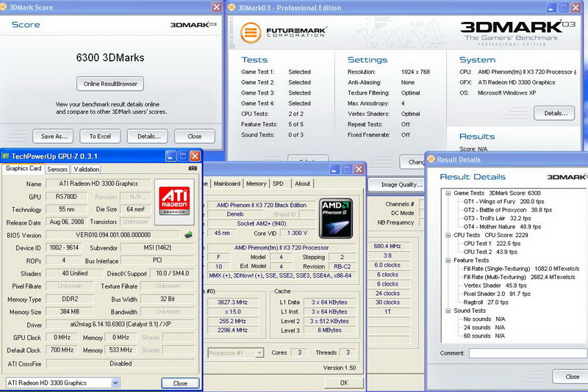Screen dimensions: 588x392
Task: Click the Memory Size 384 MB value
Action: [69, 311]
